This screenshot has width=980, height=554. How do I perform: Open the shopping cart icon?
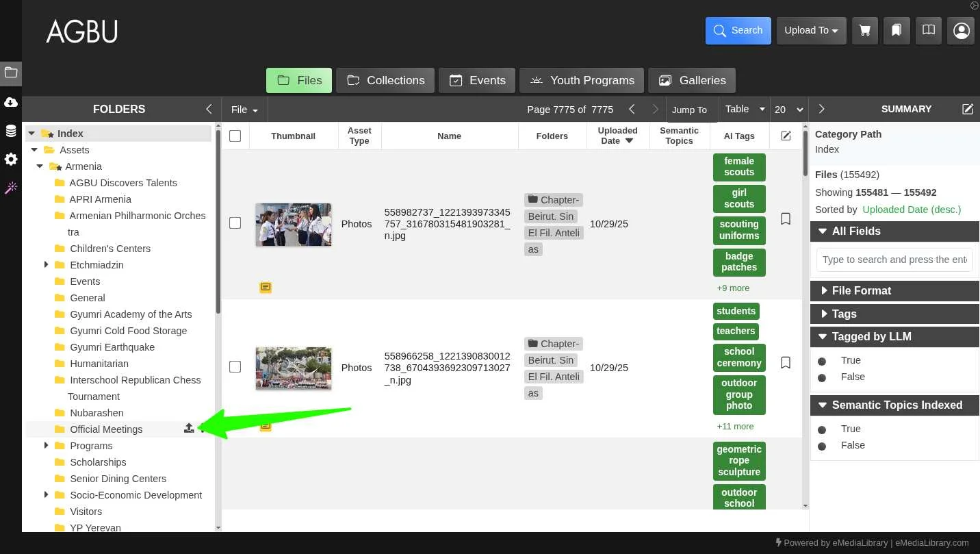click(865, 31)
